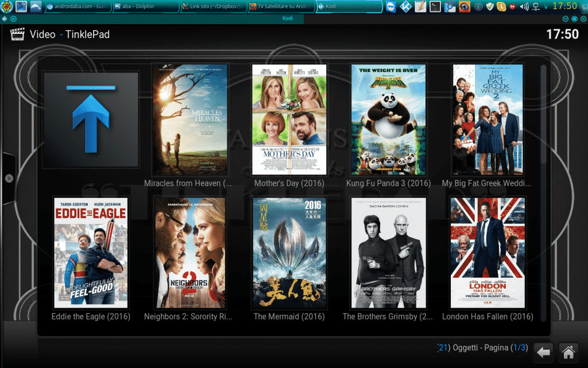Switch to androidaba.com browser taskbar window
The image size is (588, 368).
78,6
